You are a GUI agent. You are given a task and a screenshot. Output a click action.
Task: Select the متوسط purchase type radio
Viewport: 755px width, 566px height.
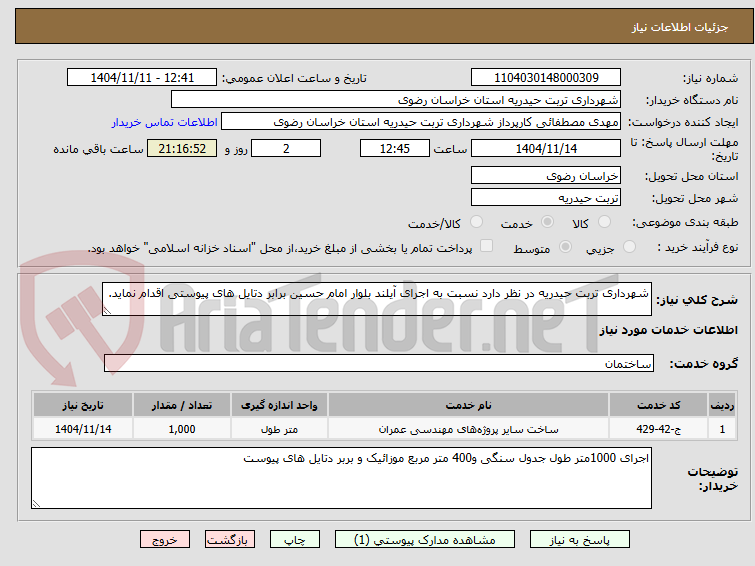565,247
